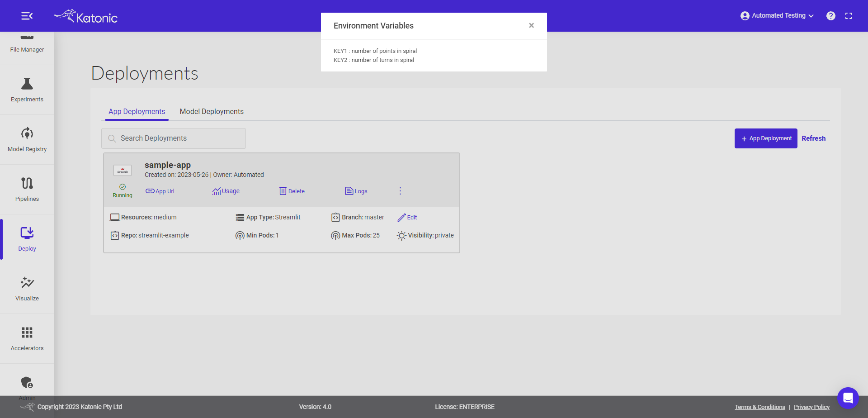Open sample-app three-dot more options
This screenshot has height=418, width=868.
pos(400,191)
